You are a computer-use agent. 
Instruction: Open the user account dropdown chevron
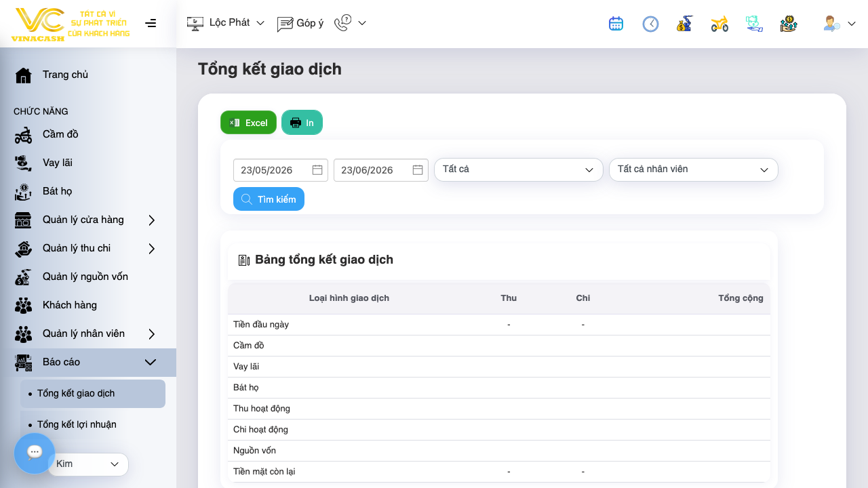[x=852, y=24]
